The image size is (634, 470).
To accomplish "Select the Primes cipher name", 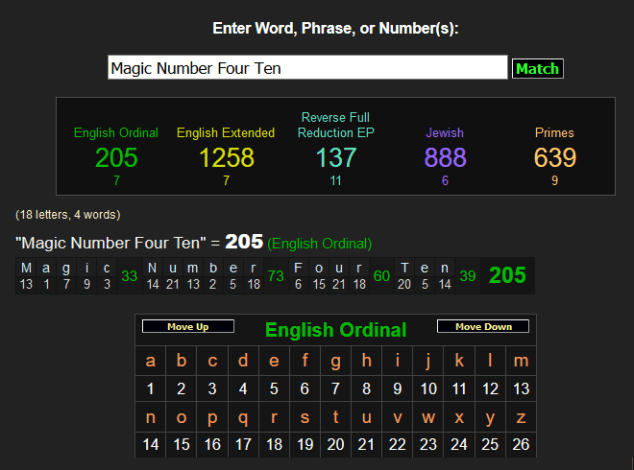I will (554, 133).
